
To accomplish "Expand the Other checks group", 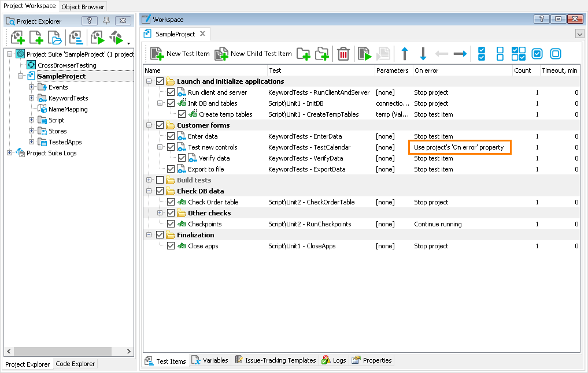I will (x=160, y=212).
